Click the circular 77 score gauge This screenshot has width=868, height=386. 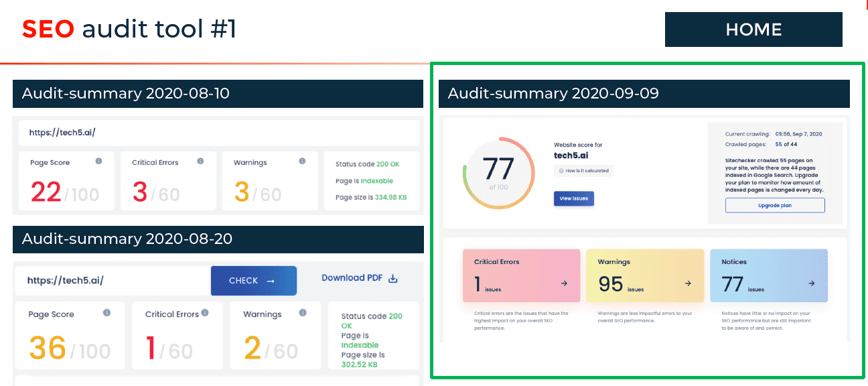[498, 173]
